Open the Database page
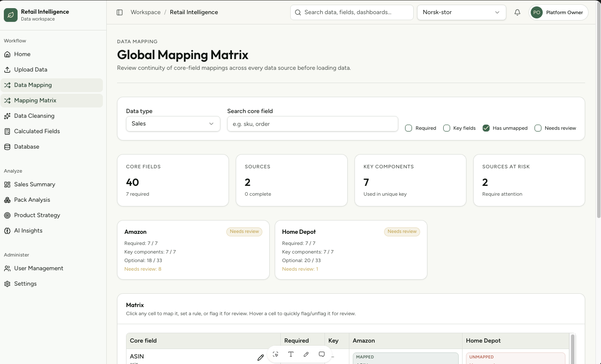Image resolution: width=601 pixels, height=364 pixels. coord(51,147)
